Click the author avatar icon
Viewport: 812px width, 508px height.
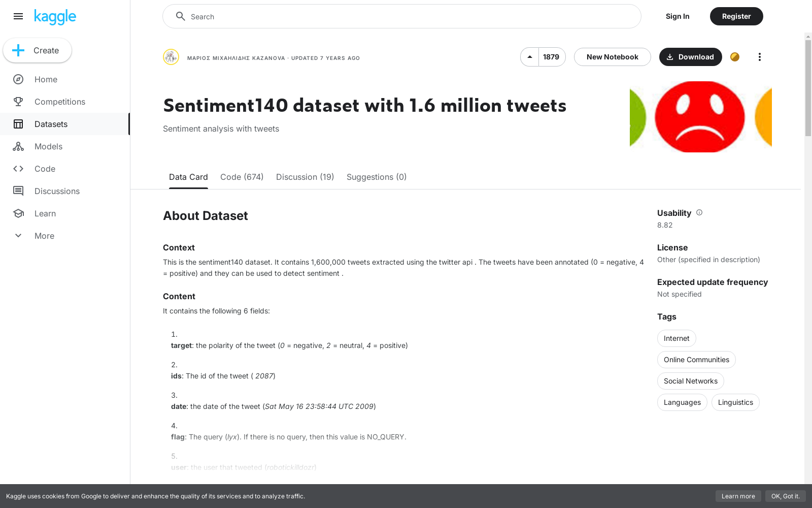click(x=171, y=57)
